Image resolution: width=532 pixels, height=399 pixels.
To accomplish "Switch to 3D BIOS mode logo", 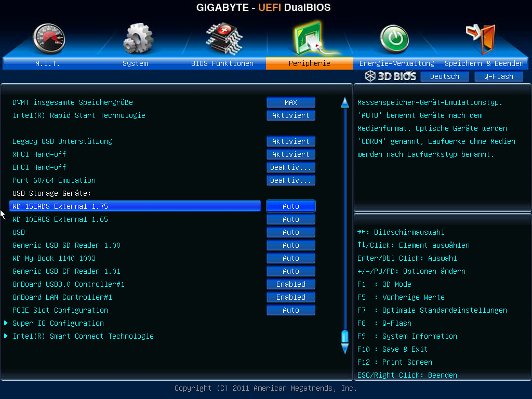I will (391, 76).
